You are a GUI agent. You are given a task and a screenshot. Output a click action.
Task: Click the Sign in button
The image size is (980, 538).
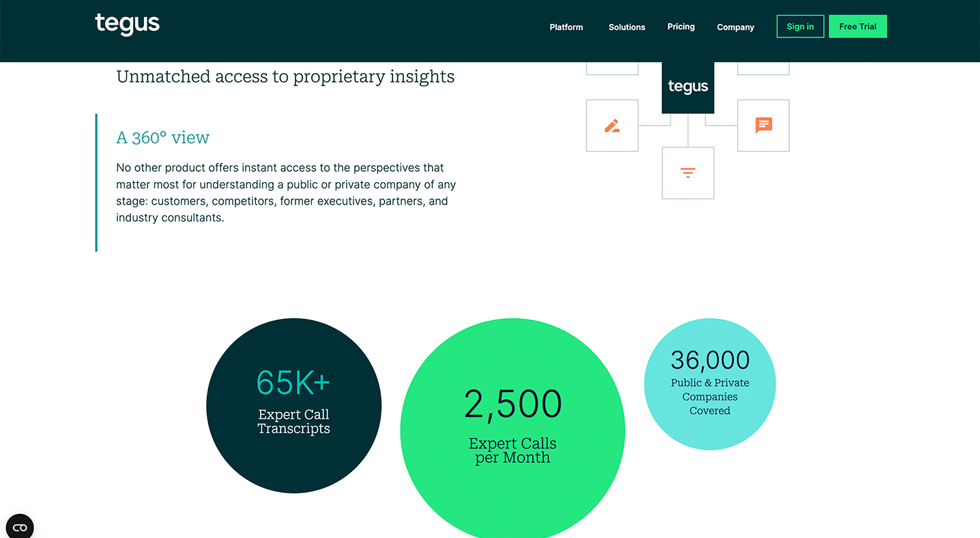801,27
